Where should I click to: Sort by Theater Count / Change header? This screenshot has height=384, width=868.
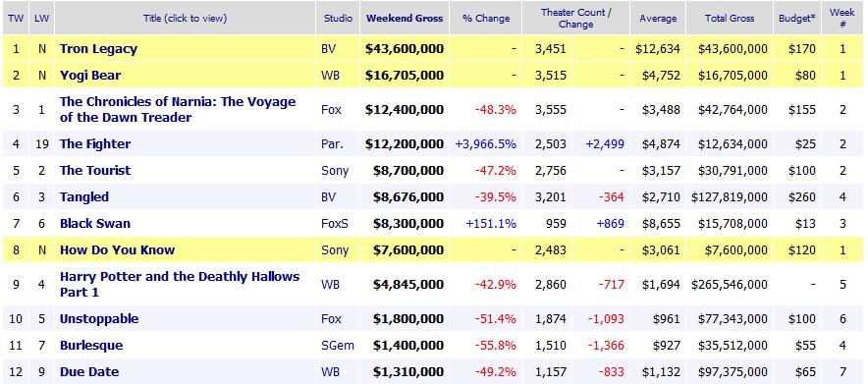pyautogui.click(x=575, y=19)
